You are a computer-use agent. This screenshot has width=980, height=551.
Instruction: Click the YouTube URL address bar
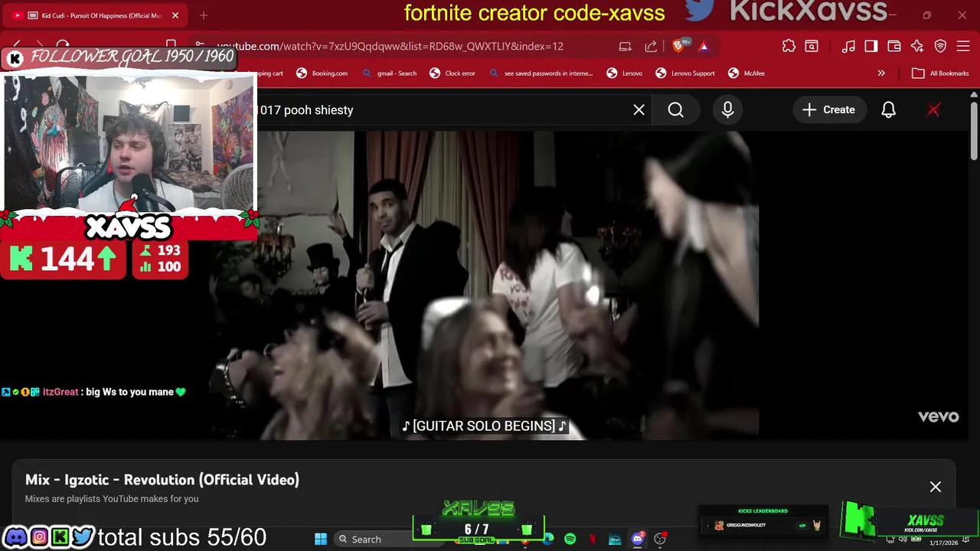pyautogui.click(x=390, y=46)
